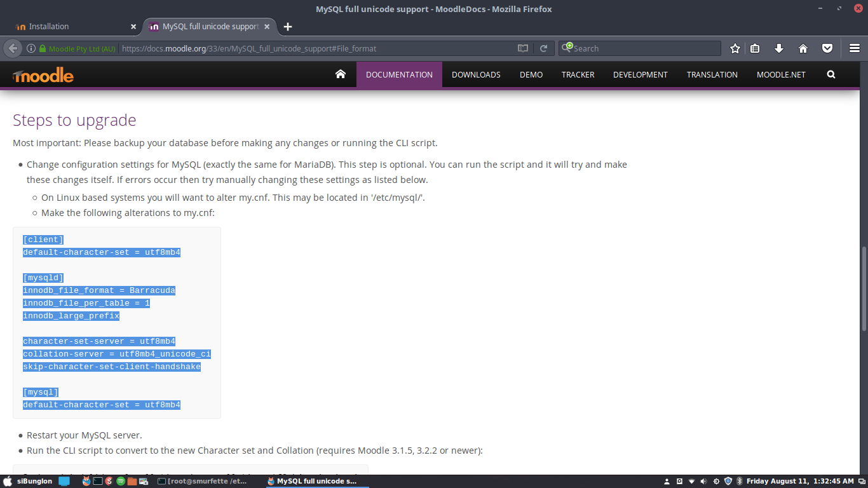The image size is (868, 488).
Task: Toggle Reader View in the address bar
Action: pos(522,48)
